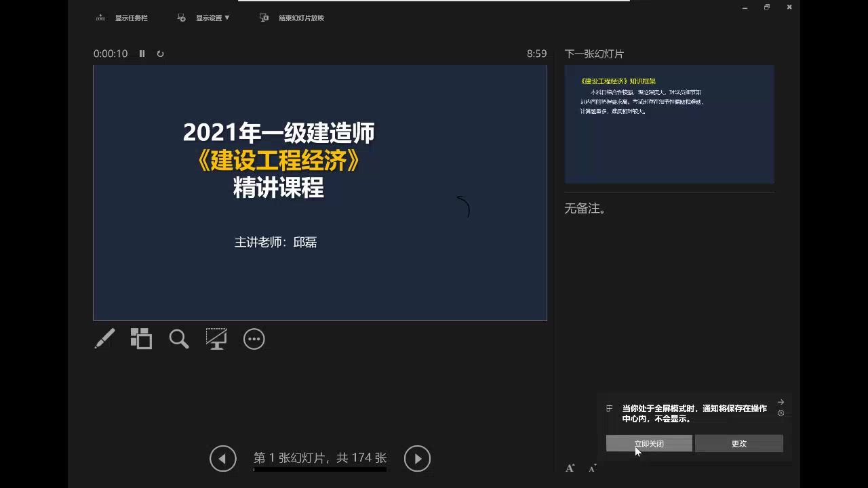
Task: Click 立即关闭 in the notification
Action: 649,443
